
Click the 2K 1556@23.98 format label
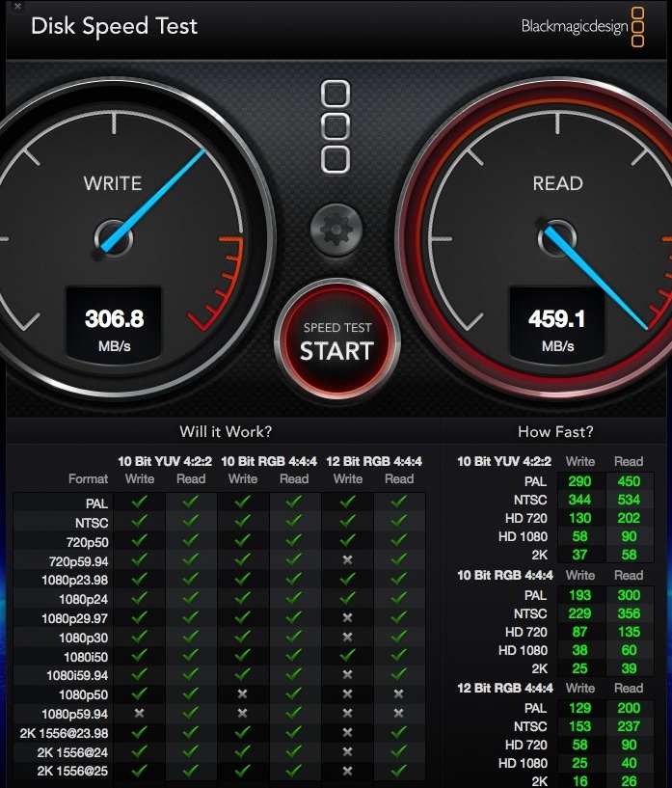pyautogui.click(x=65, y=733)
